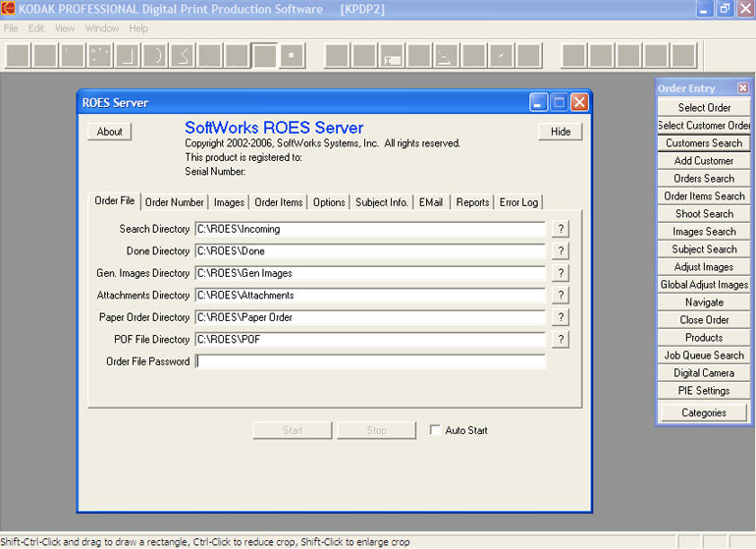756x549 pixels.
Task: Click the Attachments Directory field
Action: coord(370,296)
